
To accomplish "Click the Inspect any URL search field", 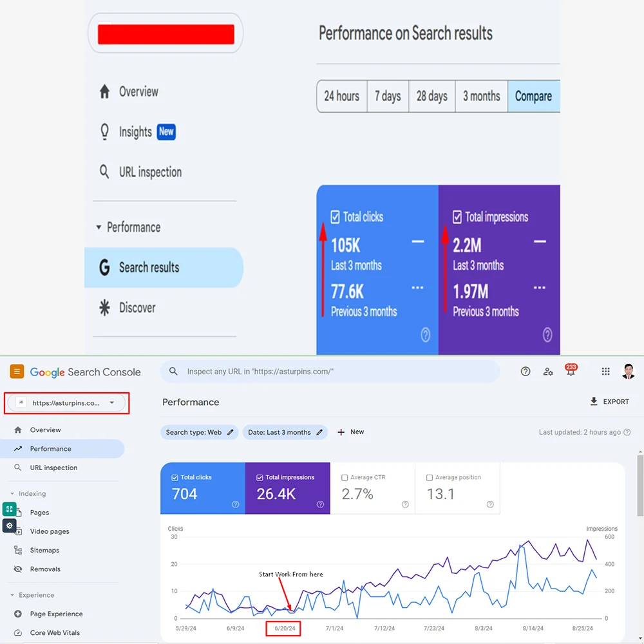I will 335,372.
